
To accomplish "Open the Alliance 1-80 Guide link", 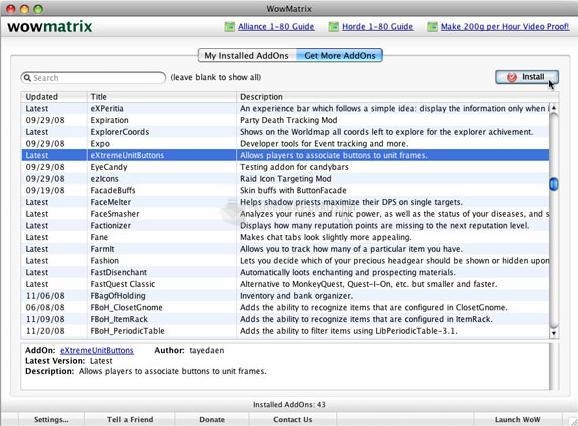I will (276, 27).
